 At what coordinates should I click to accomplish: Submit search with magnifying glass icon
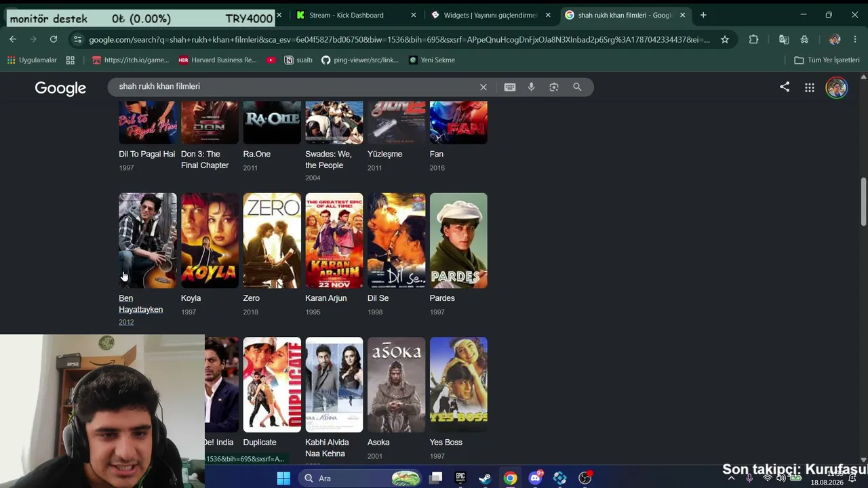pos(577,87)
